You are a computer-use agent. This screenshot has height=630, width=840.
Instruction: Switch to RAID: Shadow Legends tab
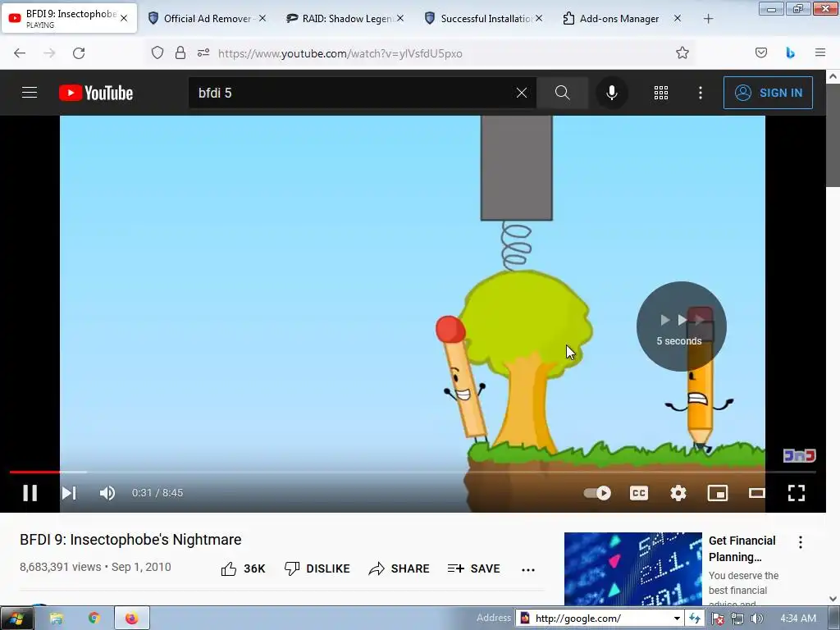click(x=345, y=18)
